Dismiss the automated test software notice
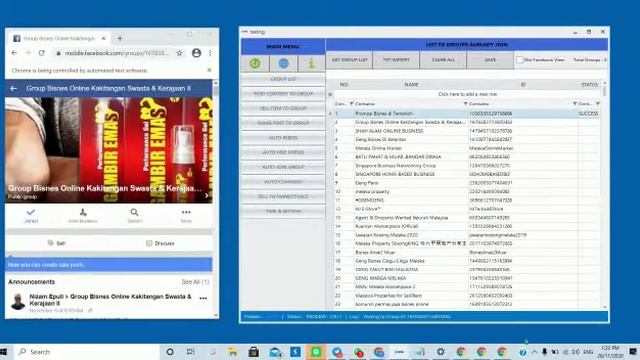The width and height of the screenshot is (640, 360). [x=209, y=70]
